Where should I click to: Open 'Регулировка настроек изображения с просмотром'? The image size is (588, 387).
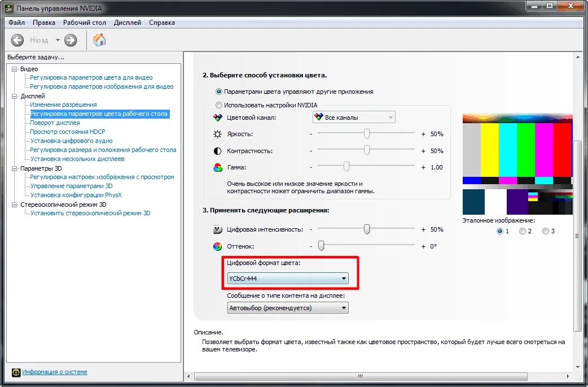coord(102,177)
